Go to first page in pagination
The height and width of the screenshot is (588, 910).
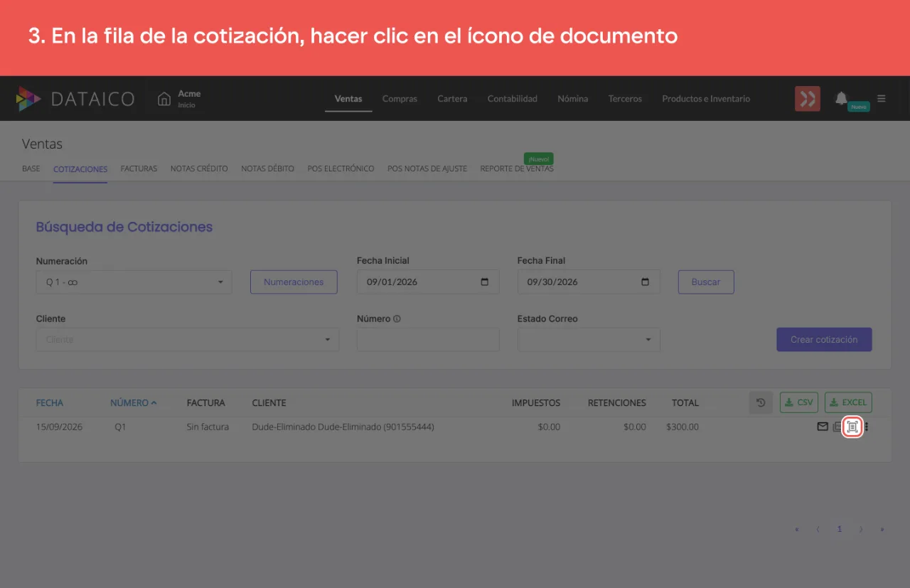pos(797,529)
